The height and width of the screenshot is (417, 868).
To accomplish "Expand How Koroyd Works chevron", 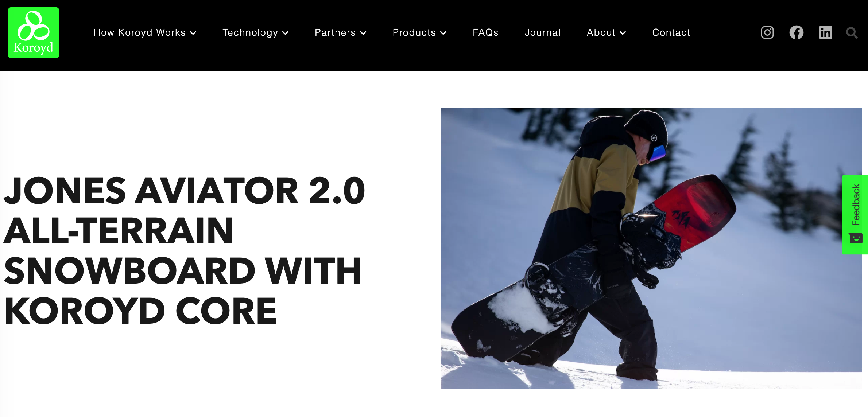I will pos(193,33).
